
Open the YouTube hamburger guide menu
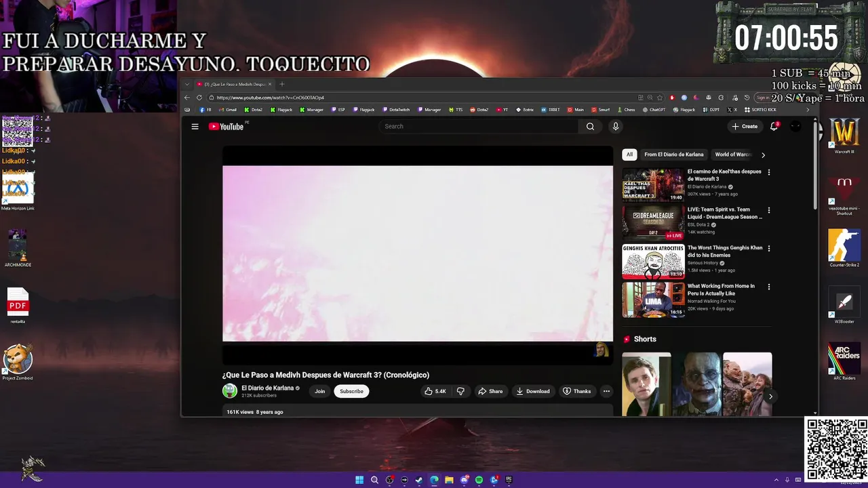coord(195,127)
